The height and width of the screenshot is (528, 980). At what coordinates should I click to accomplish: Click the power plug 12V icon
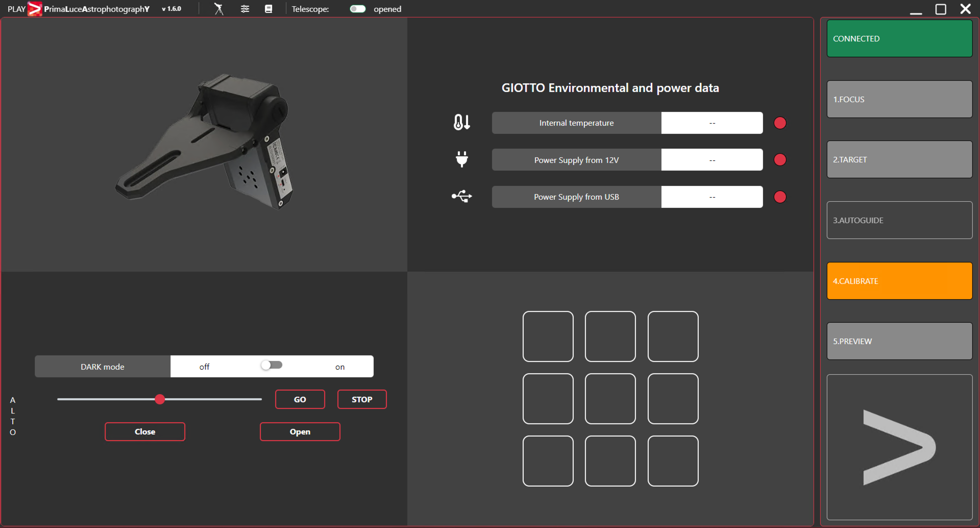point(462,159)
